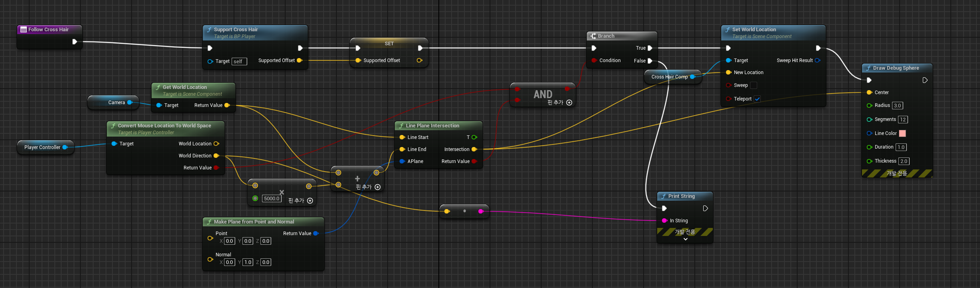Click Support Cross Hair exec output pin
Screen dimensions: 980x288
pos(300,48)
